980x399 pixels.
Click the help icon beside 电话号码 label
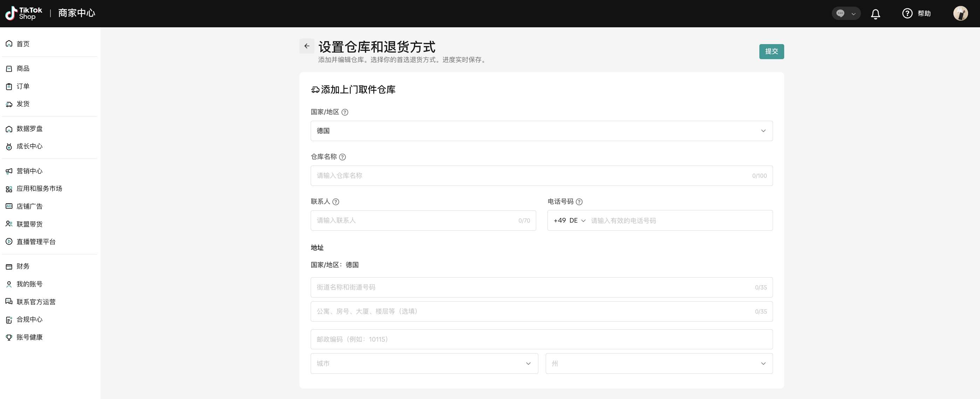tap(579, 202)
